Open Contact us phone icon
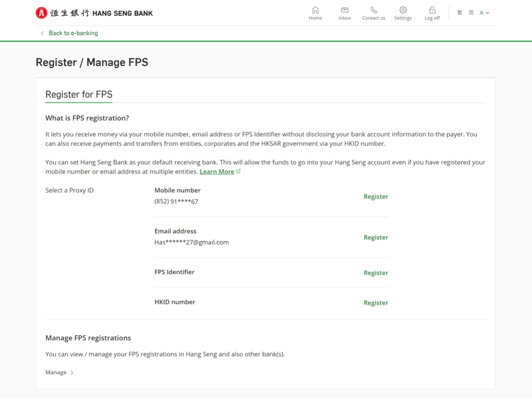The height and width of the screenshot is (399, 532). (373, 10)
